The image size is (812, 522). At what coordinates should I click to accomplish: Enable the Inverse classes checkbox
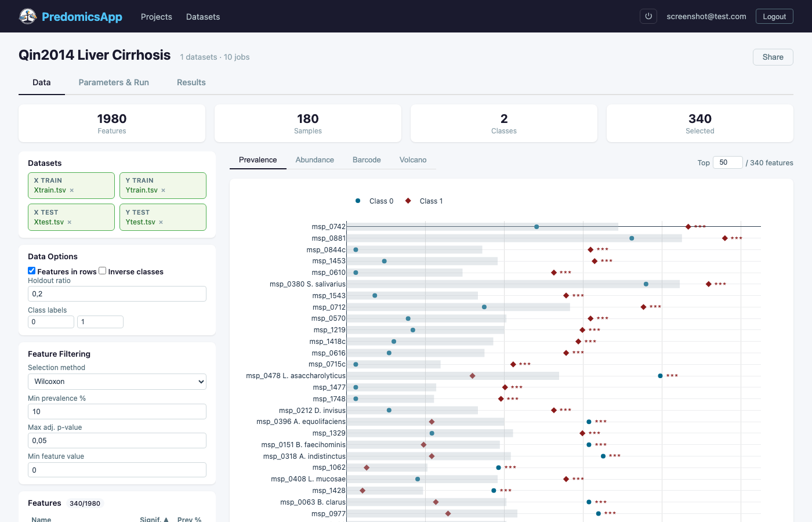click(102, 270)
